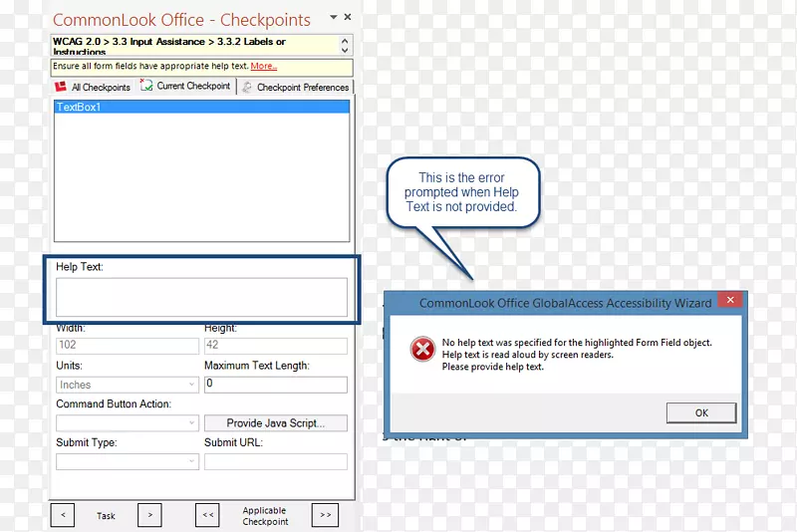Viewport: 797px width, 532px height.
Task: Click the WCAG 2.0 3.3.2 Labels breadcrumb text
Action: pyautogui.click(x=169, y=45)
